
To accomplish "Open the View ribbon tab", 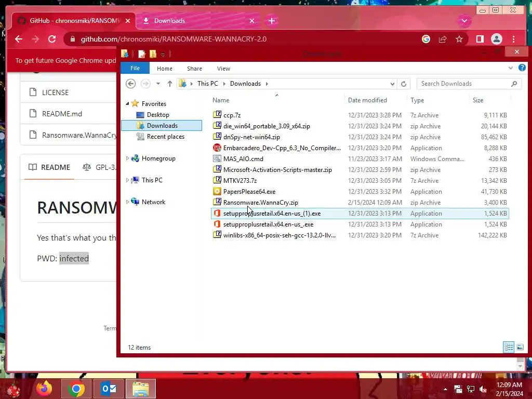I will point(223,69).
